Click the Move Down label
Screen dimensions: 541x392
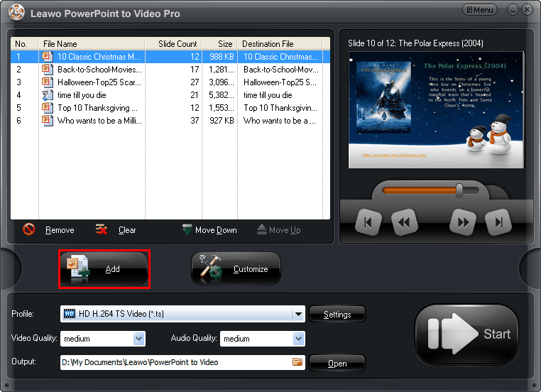coord(216,230)
